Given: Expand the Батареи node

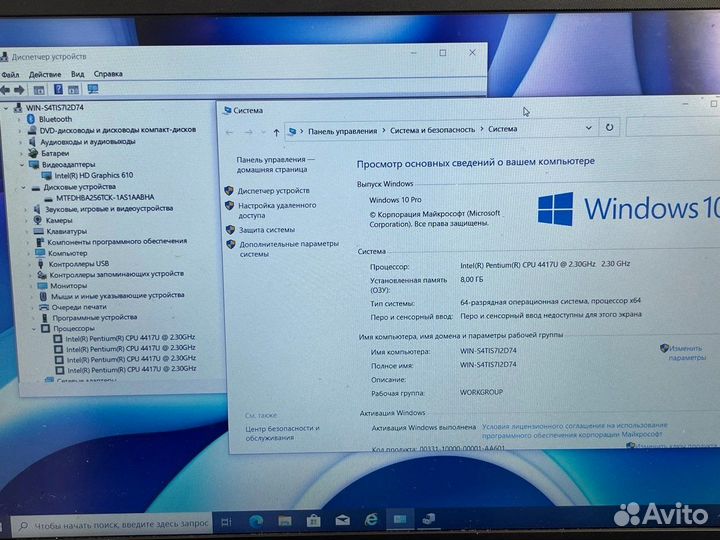Looking at the screenshot, I should coord(21,153).
